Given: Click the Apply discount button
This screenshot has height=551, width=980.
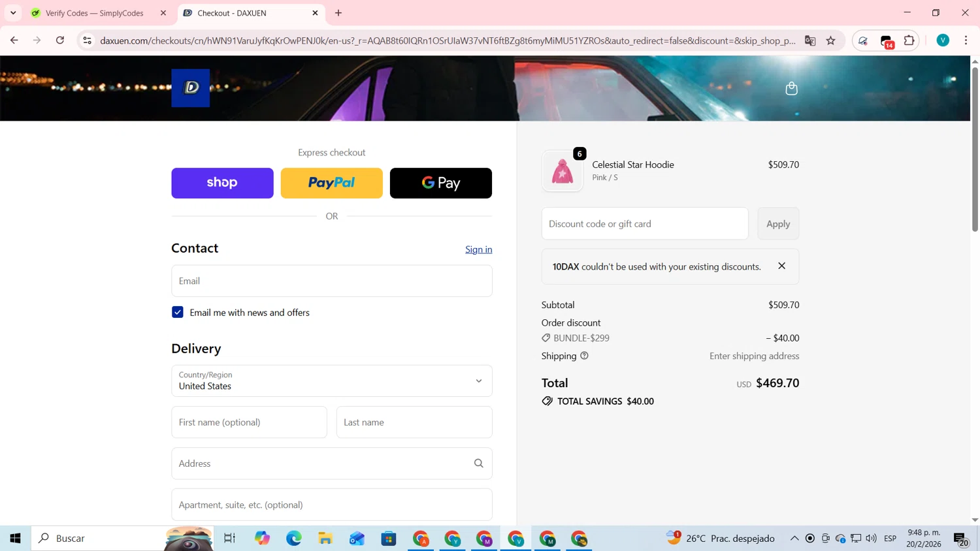Looking at the screenshot, I should click(778, 224).
